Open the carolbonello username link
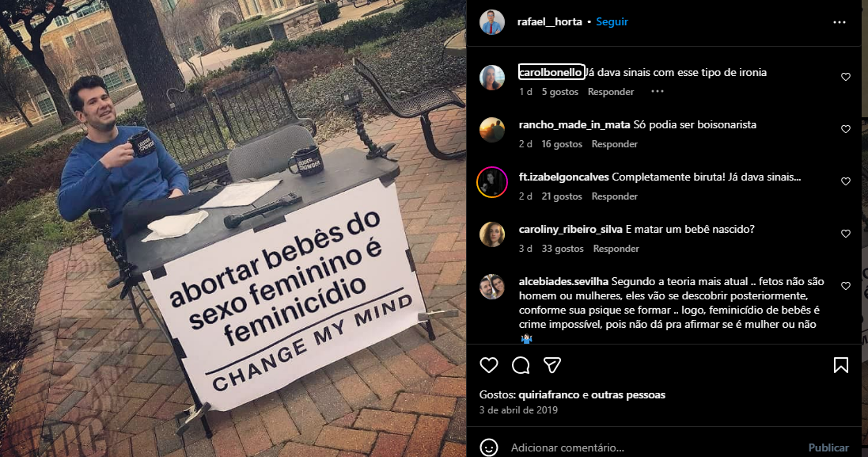This screenshot has height=457, width=868. point(551,73)
